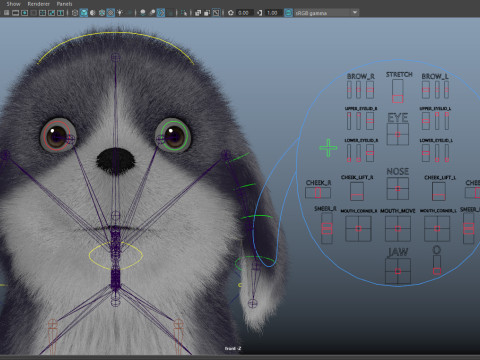The width and height of the screenshot is (480, 360).
Task: Toggle Multisample Anti-aliasing
Action: pyautogui.click(x=161, y=13)
